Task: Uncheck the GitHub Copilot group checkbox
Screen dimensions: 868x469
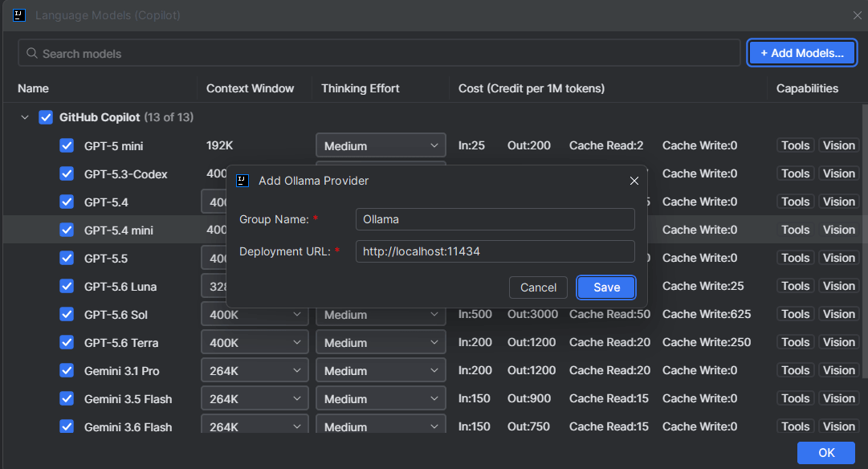Action: pos(46,117)
